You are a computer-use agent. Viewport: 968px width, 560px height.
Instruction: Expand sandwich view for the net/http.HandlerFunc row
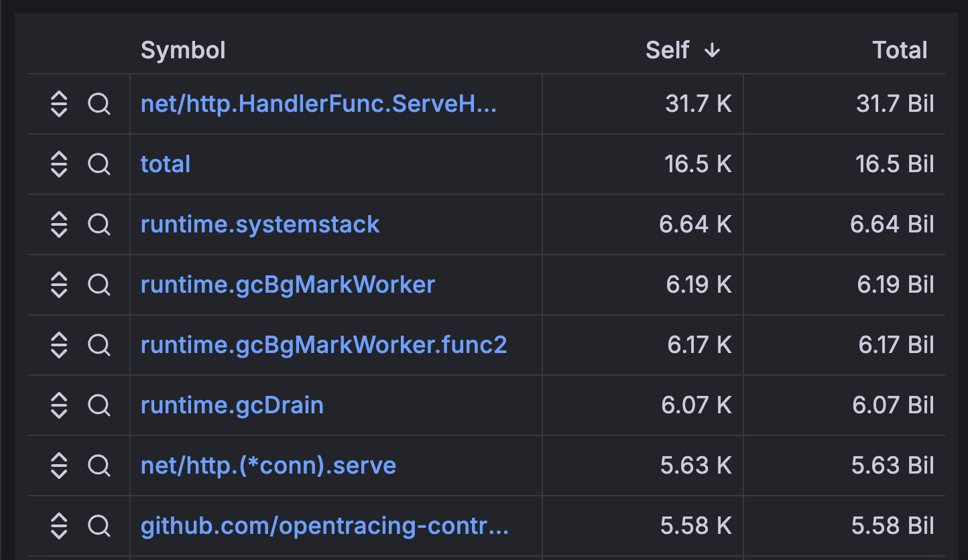click(59, 104)
